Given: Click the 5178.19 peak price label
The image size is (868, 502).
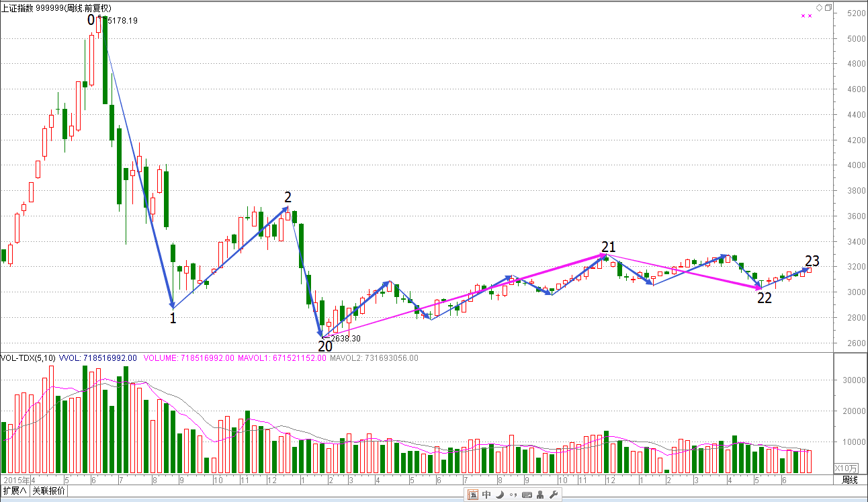Looking at the screenshot, I should [122, 21].
